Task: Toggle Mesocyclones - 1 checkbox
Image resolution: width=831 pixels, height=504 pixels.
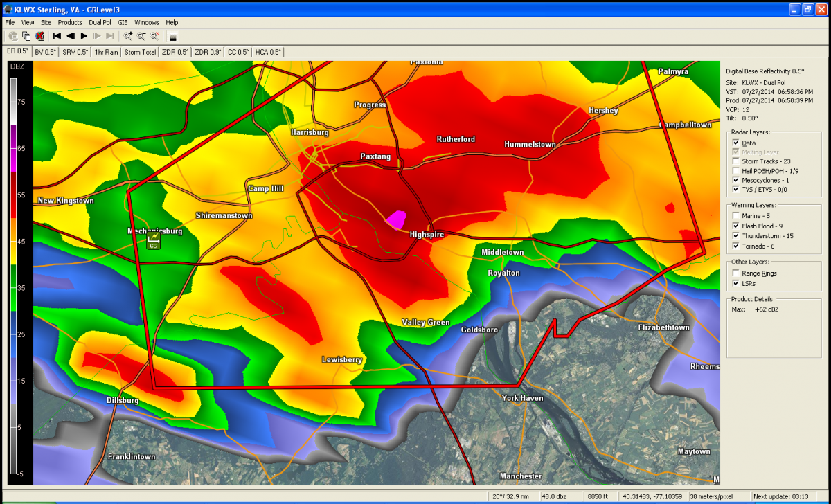Action: coord(736,180)
